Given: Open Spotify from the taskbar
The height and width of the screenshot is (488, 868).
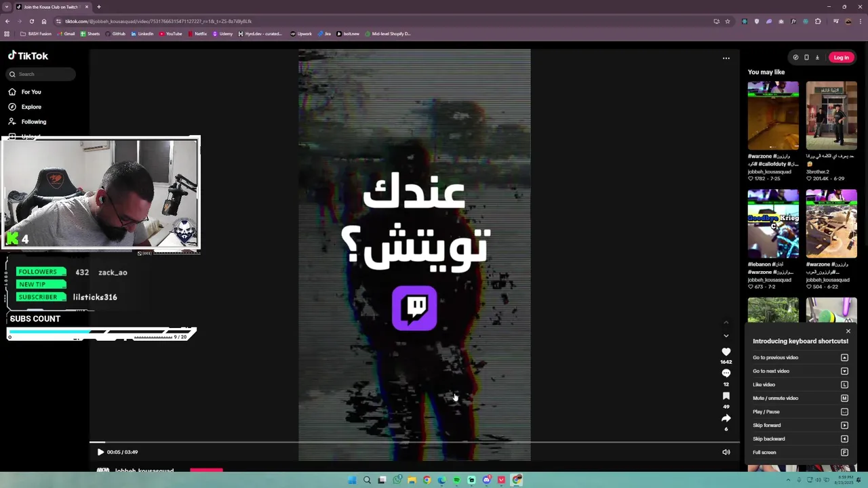Looking at the screenshot, I should (456, 480).
